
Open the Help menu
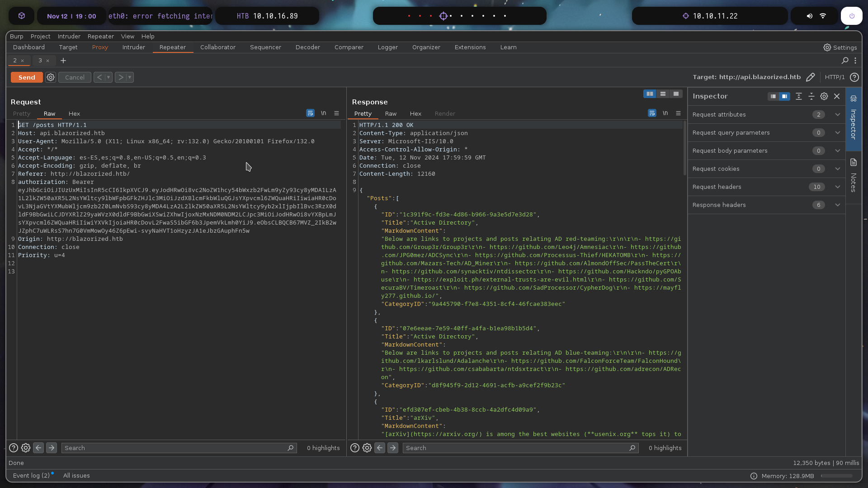148,36
